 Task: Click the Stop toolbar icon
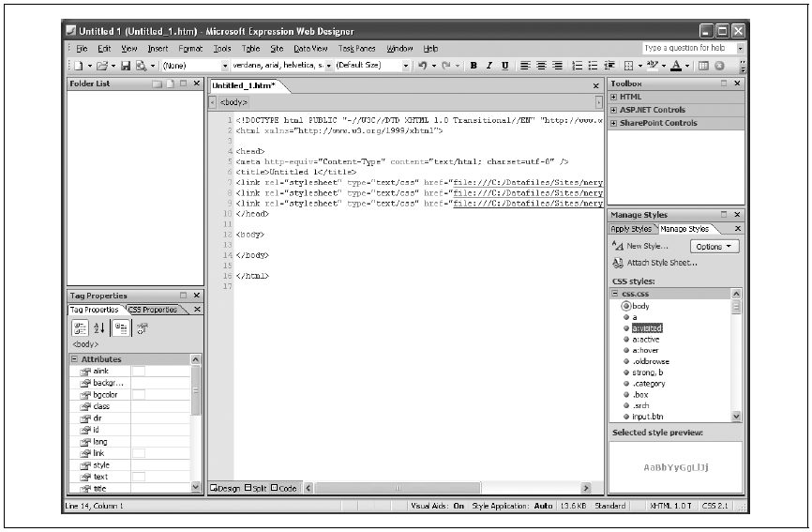point(719,66)
